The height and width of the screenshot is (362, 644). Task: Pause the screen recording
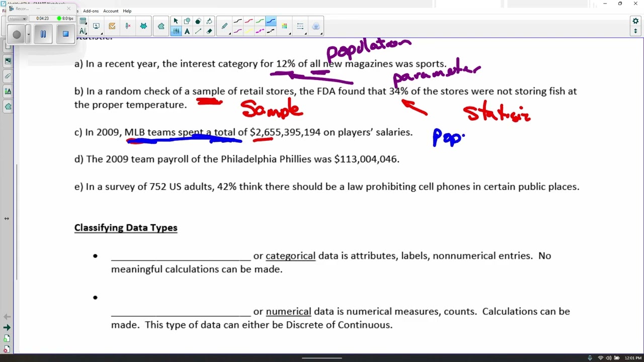[43, 34]
